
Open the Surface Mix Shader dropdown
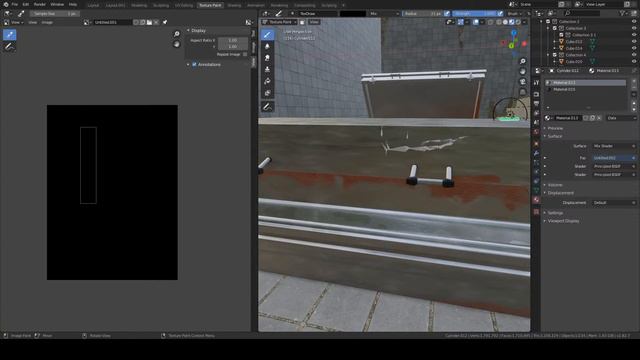click(614, 146)
